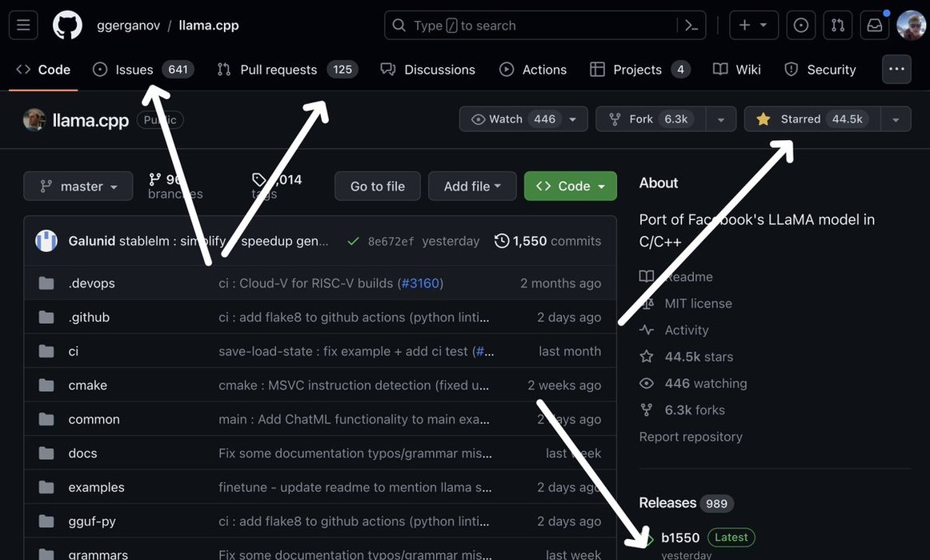
Task: Switch to the Pull requests tab
Action: tap(287, 70)
